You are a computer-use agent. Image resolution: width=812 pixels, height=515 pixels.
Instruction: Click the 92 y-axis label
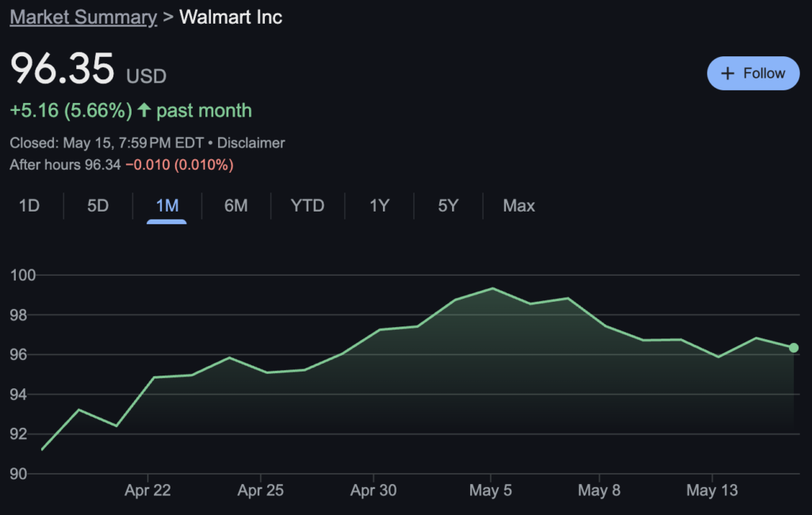point(19,433)
